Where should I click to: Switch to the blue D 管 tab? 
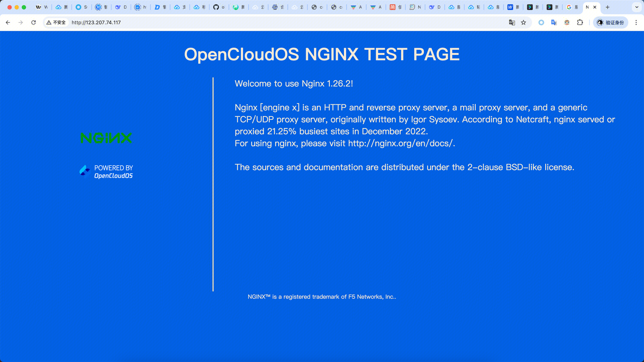pos(161,7)
